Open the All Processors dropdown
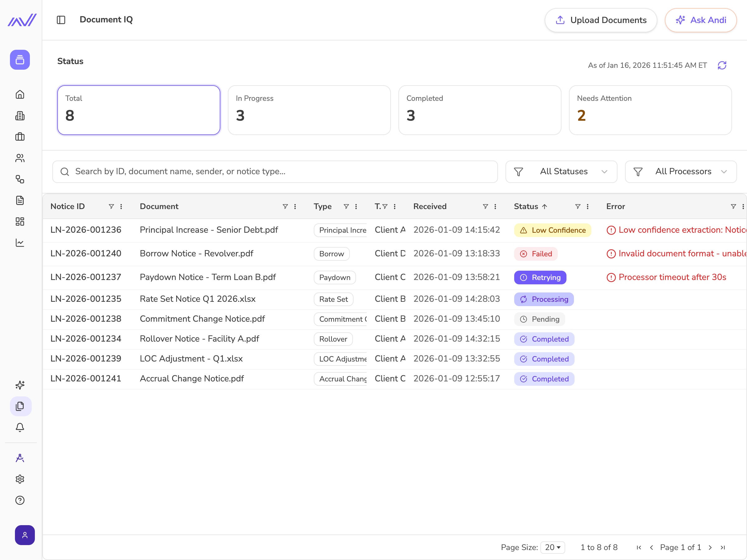 [680, 171]
